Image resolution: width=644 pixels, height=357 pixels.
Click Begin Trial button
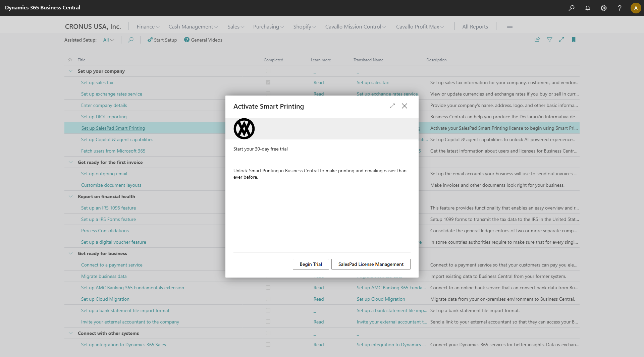coord(311,264)
